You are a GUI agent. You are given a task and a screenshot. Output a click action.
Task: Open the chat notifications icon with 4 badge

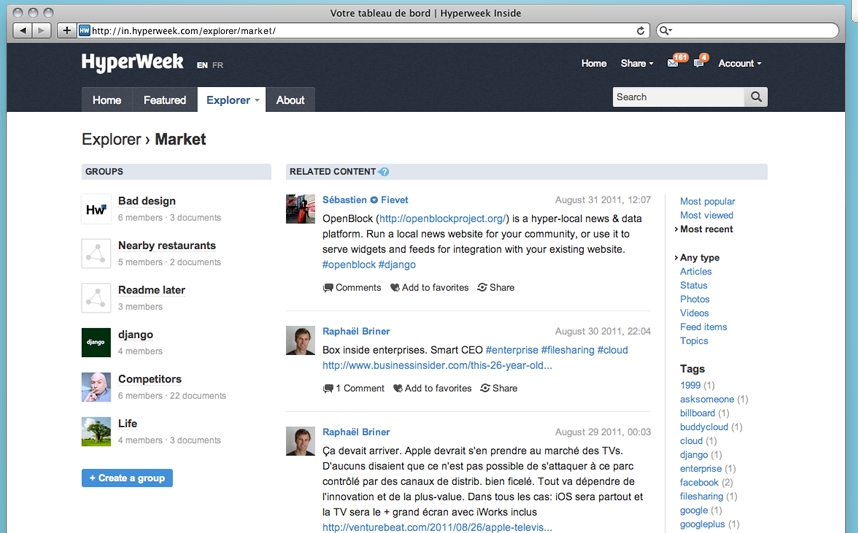698,63
